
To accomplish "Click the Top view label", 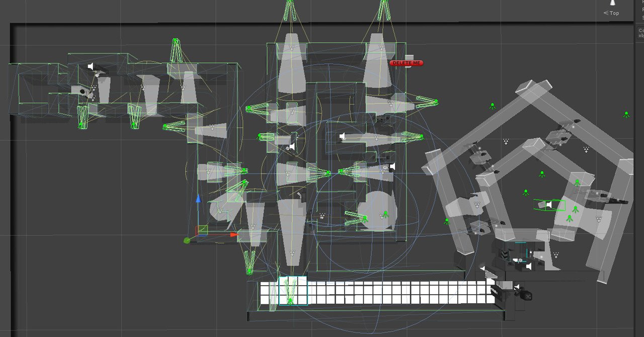I will (614, 13).
